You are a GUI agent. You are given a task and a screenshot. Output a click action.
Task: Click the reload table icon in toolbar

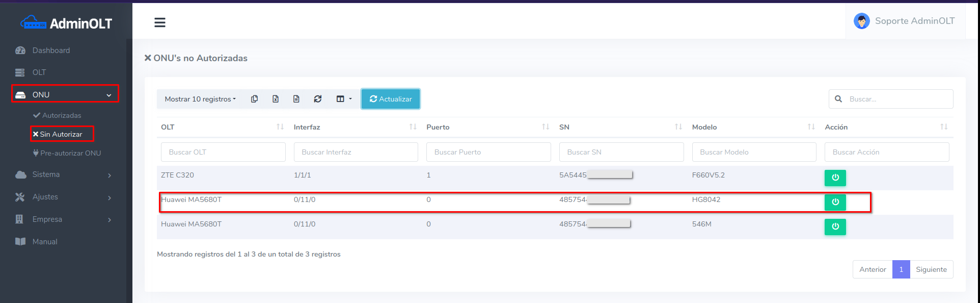[x=318, y=99]
